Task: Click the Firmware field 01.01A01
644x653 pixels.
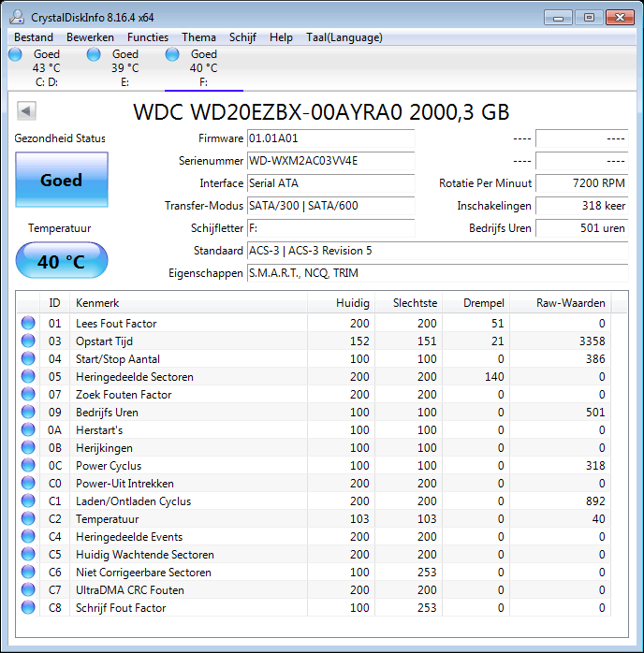Action: click(330, 138)
